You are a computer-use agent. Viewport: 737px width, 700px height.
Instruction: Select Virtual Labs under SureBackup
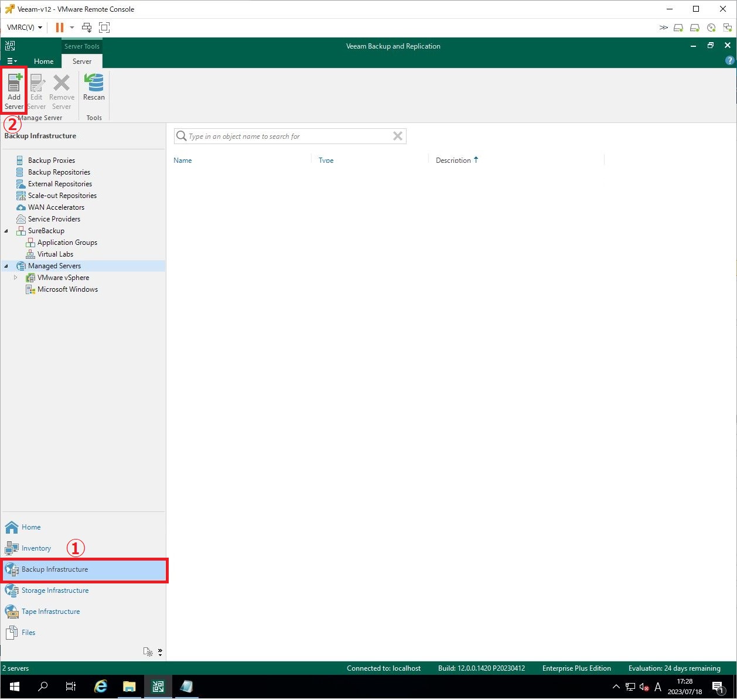55,254
